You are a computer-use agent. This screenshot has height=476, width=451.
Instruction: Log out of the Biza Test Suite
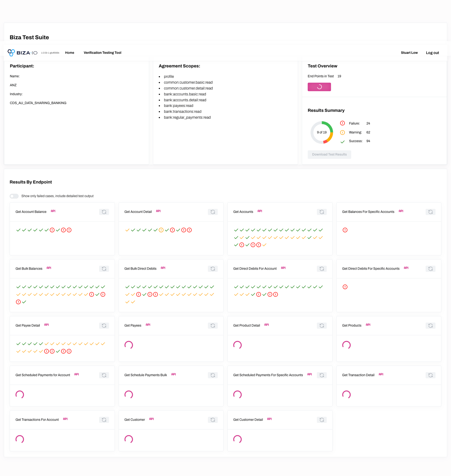point(432,52)
